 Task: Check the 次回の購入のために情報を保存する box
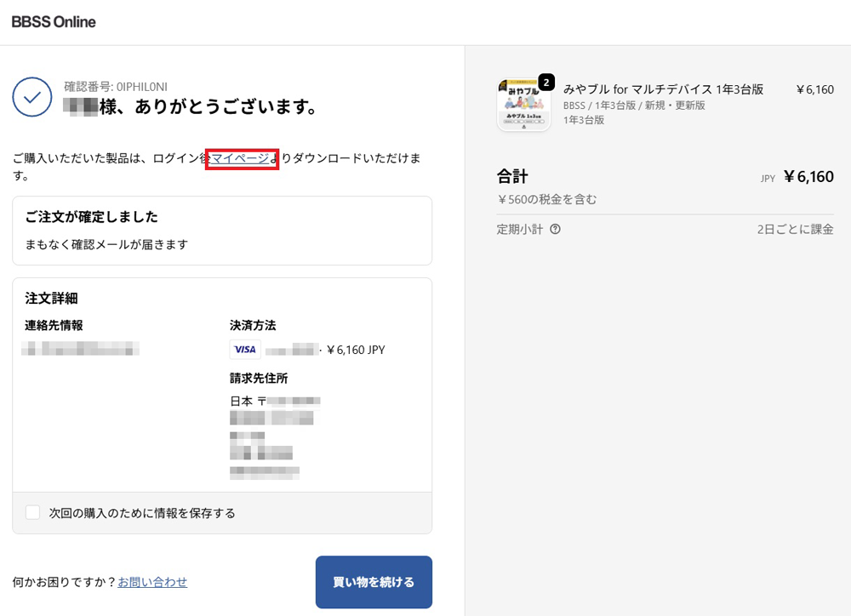(x=32, y=512)
